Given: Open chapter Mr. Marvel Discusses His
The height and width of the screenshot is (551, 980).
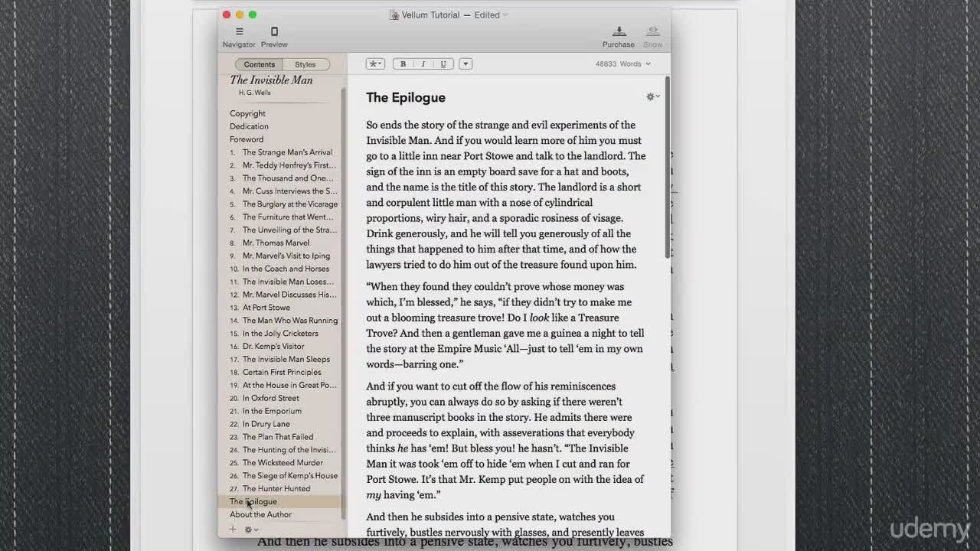Looking at the screenshot, I should (x=289, y=295).
